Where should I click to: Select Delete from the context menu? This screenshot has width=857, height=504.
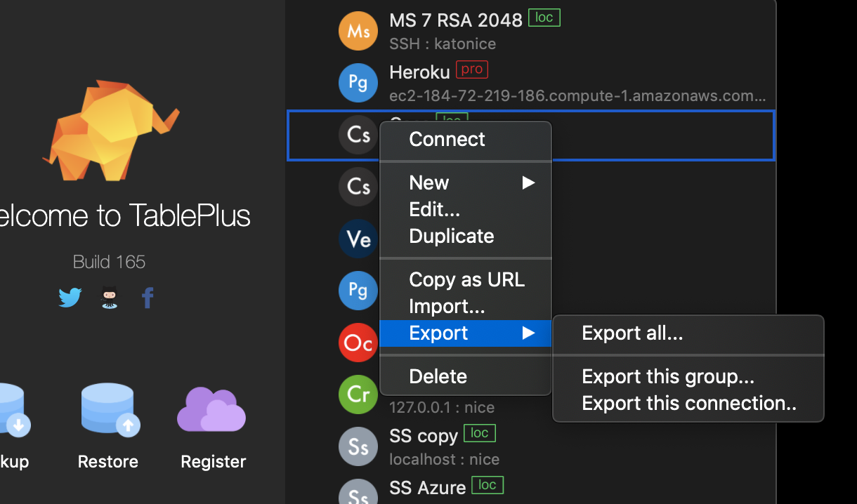point(438,376)
